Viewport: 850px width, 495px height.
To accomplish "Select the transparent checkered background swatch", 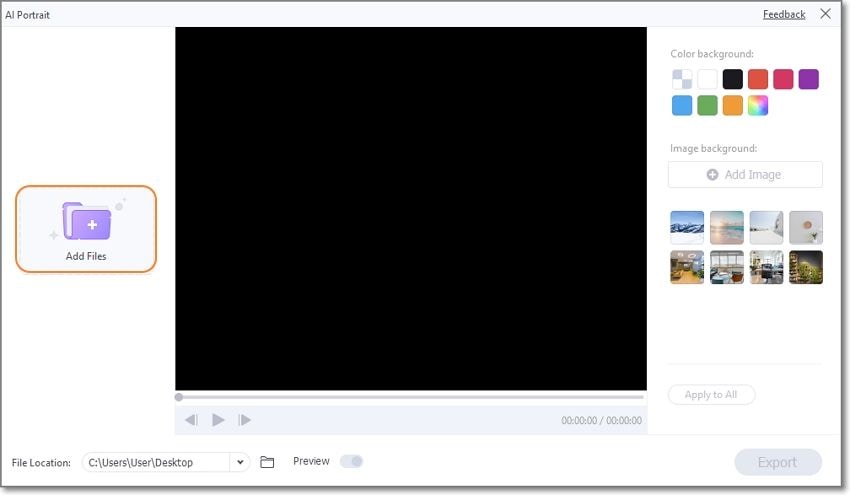I will [x=682, y=79].
